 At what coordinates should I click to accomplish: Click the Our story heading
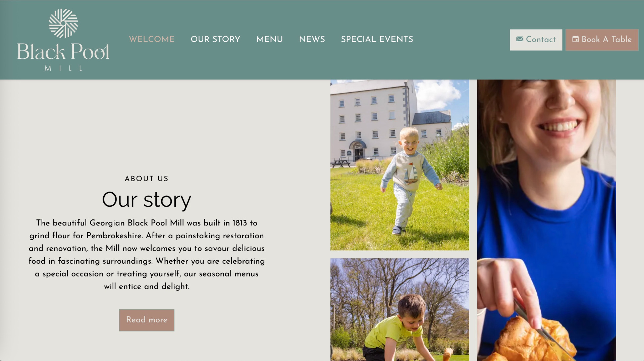(x=147, y=200)
